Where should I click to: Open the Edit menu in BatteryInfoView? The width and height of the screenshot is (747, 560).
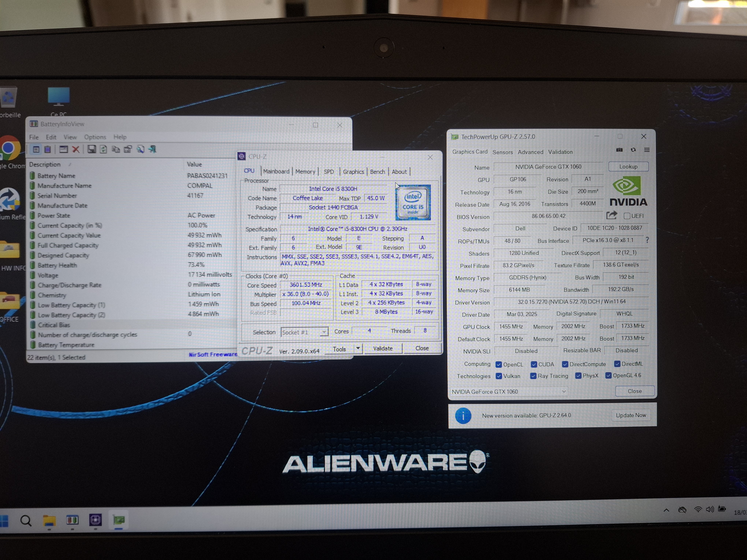pos(51,137)
